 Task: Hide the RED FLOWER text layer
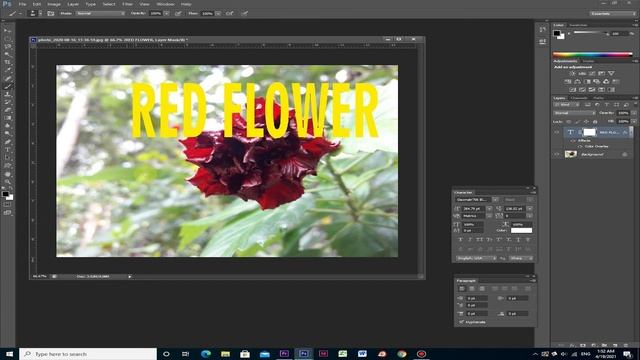557,132
